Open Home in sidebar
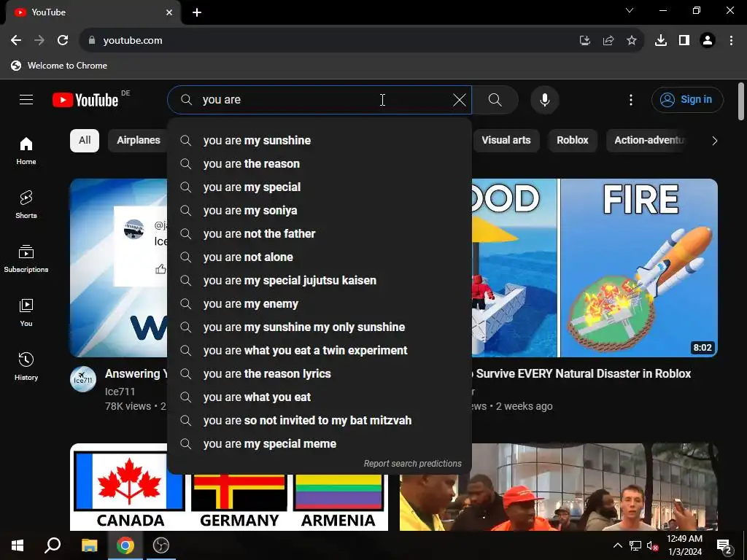This screenshot has width=747, height=560. [26, 151]
